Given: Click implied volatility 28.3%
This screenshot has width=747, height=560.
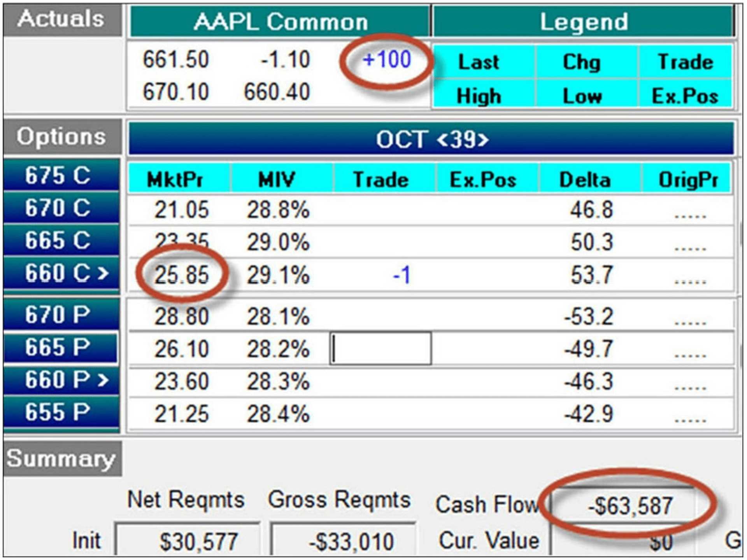Looking at the screenshot, I should pos(278,381).
